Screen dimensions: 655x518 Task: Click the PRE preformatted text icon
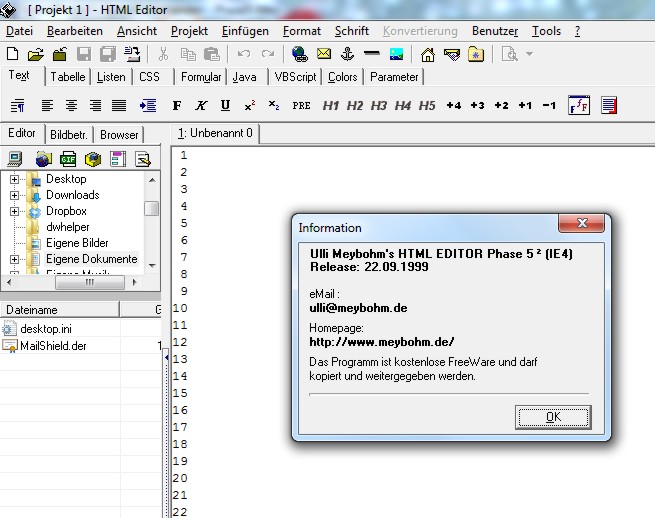click(301, 105)
